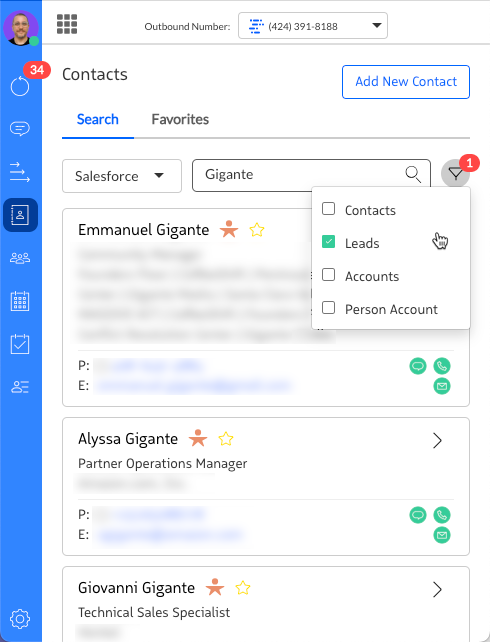Enable the Contacts filter checkbox
This screenshot has height=642, width=490.
point(328,209)
